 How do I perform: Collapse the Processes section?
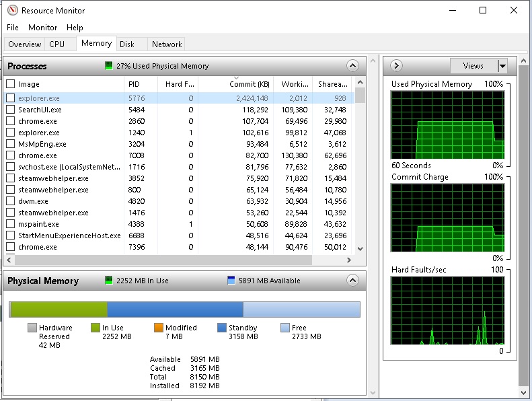352,65
